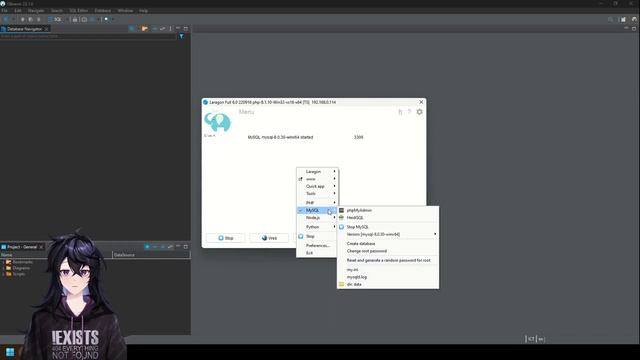Viewport: 640px width, 360px height.
Task: Expand the Diagrams folder in Project panel
Action: tap(4, 268)
